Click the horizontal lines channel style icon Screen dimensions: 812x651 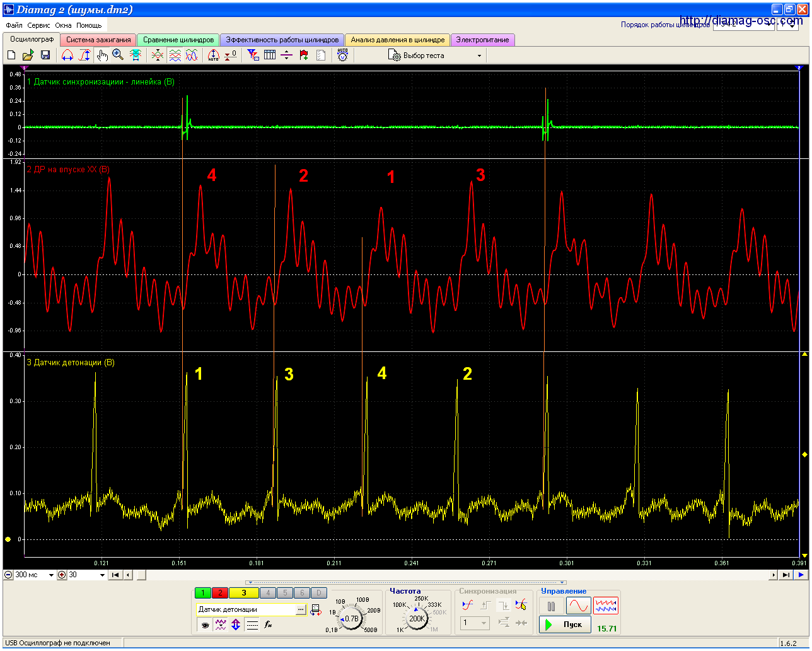(252, 625)
